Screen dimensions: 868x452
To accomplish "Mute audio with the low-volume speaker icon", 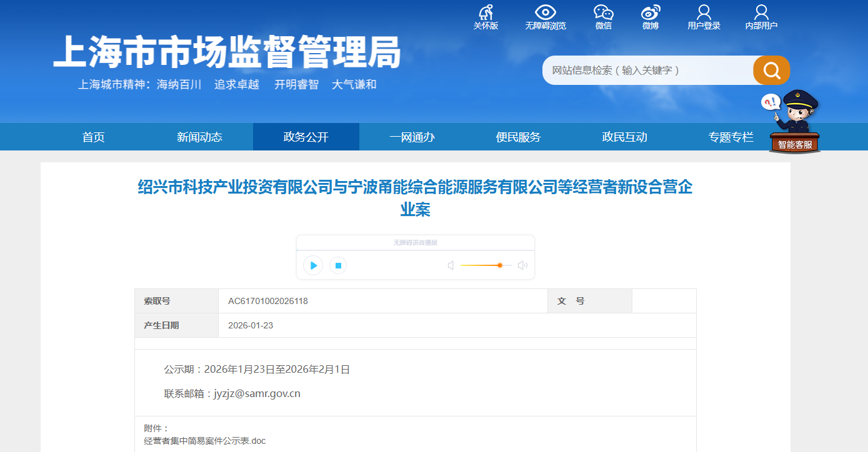I will (x=451, y=265).
